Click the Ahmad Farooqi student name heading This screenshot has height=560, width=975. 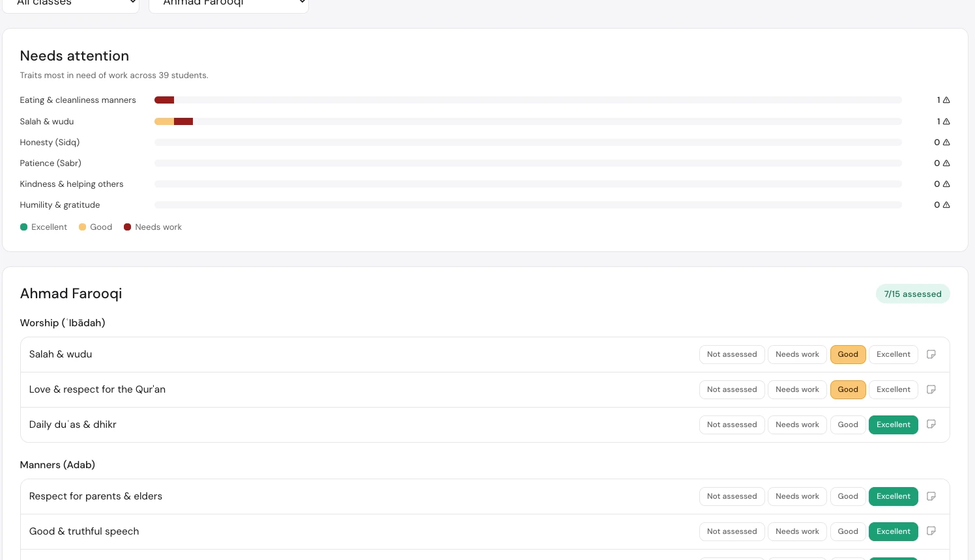point(71,294)
